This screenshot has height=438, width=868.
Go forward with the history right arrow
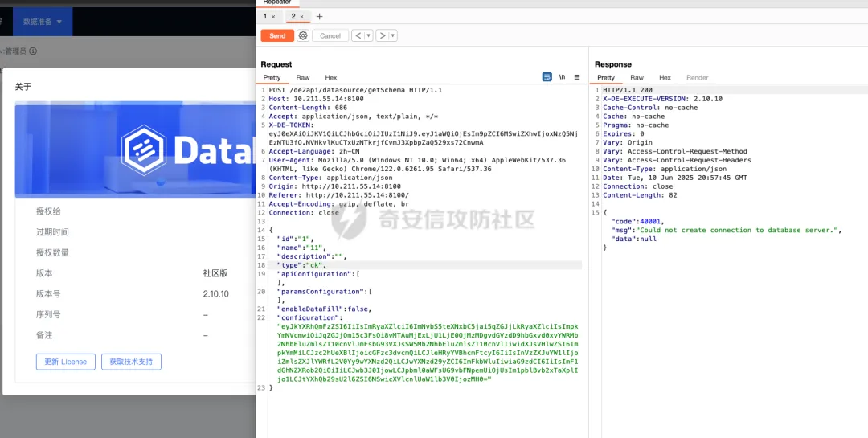point(382,35)
